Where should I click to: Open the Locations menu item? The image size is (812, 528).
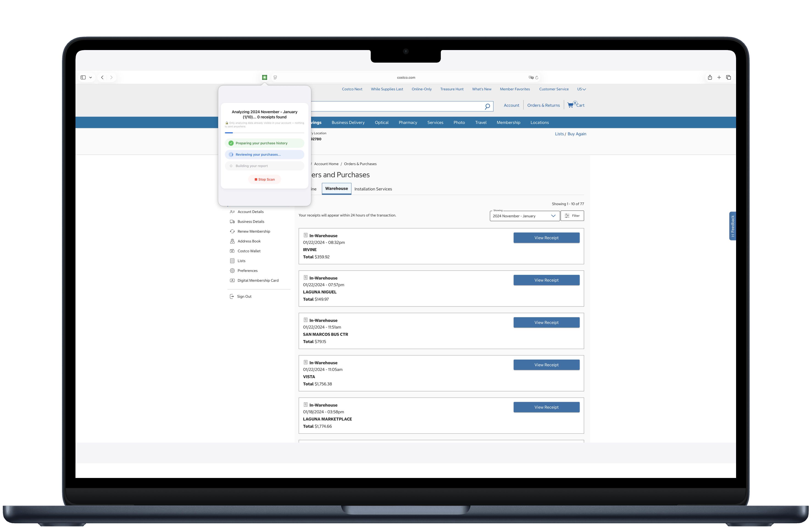(539, 122)
